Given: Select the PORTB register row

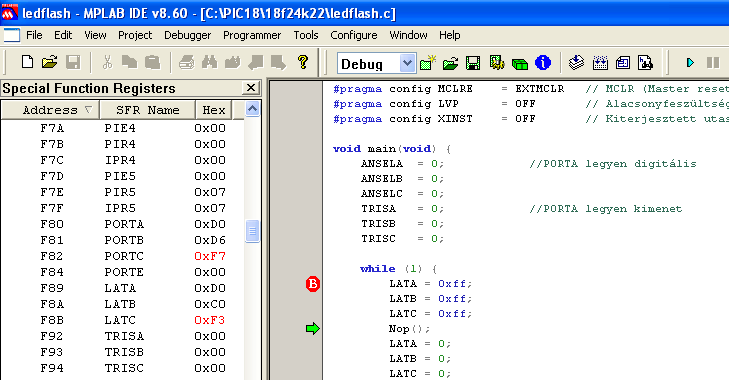Looking at the screenshot, I should [x=122, y=240].
